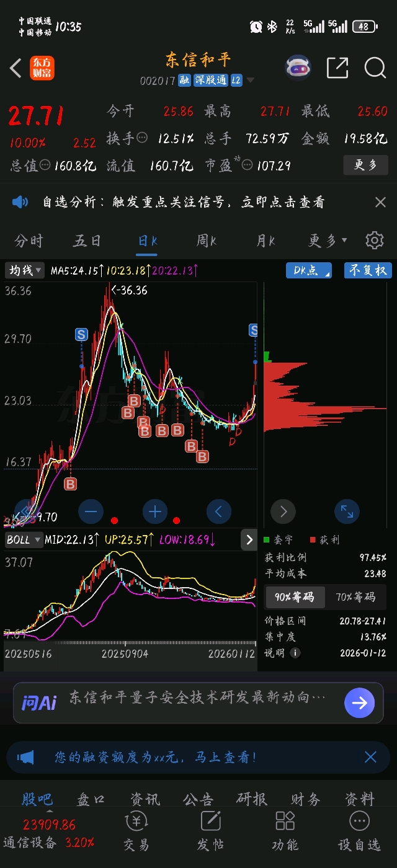Viewport: 397px width, 868px height.
Task: Zoom in chart with plus button
Action: pos(155,511)
